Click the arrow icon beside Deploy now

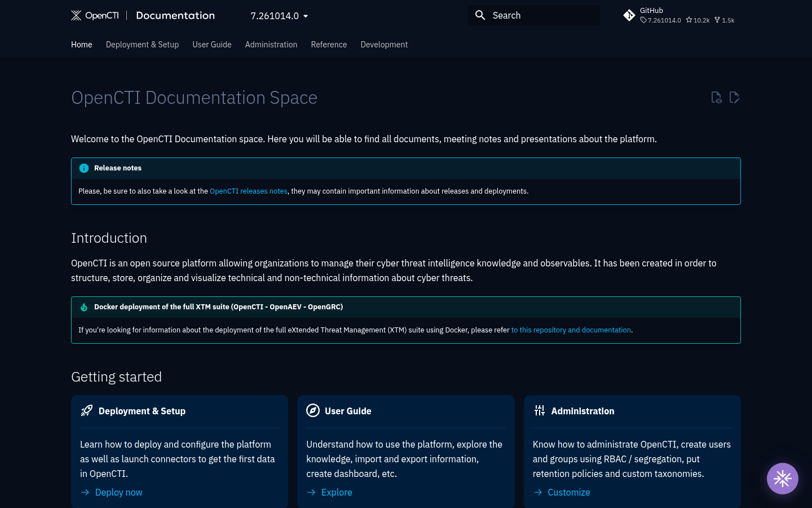coord(85,492)
